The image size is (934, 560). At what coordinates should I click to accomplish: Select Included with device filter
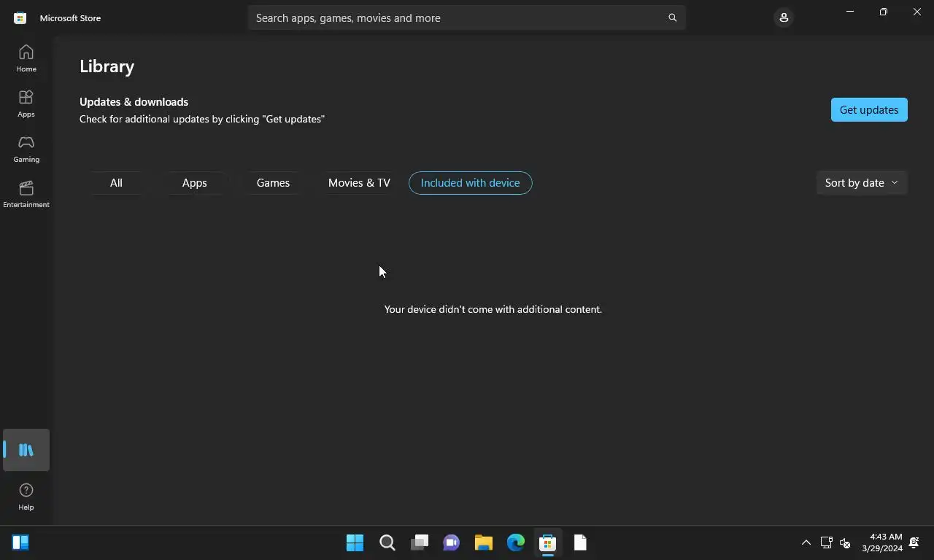point(471,182)
